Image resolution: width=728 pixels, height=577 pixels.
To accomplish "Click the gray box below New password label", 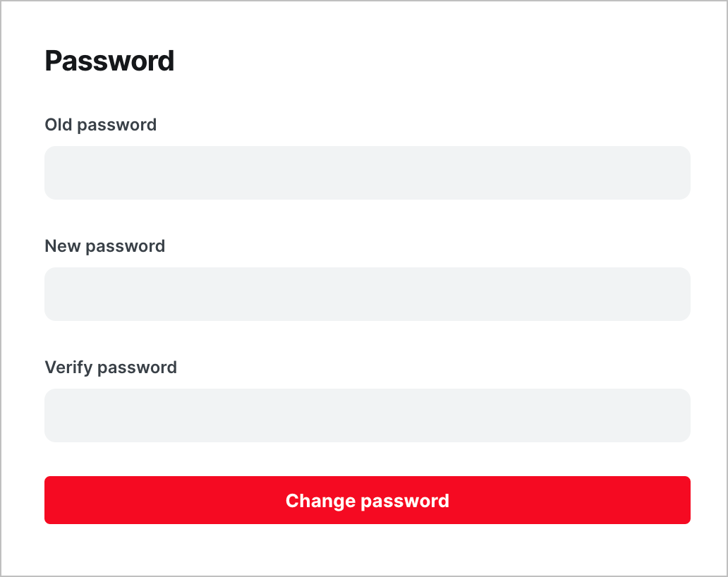I will 368,294.
